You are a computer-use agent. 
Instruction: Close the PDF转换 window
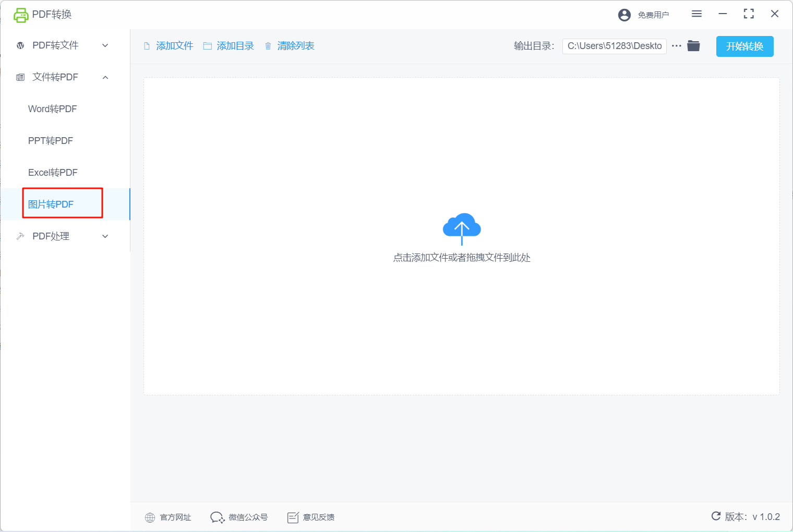775,14
